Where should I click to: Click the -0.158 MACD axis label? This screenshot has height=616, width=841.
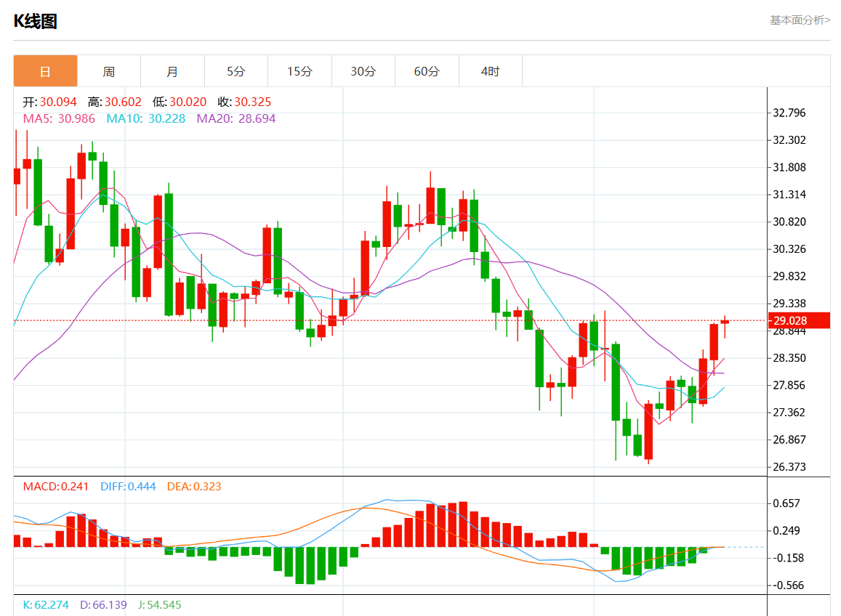(x=788, y=558)
